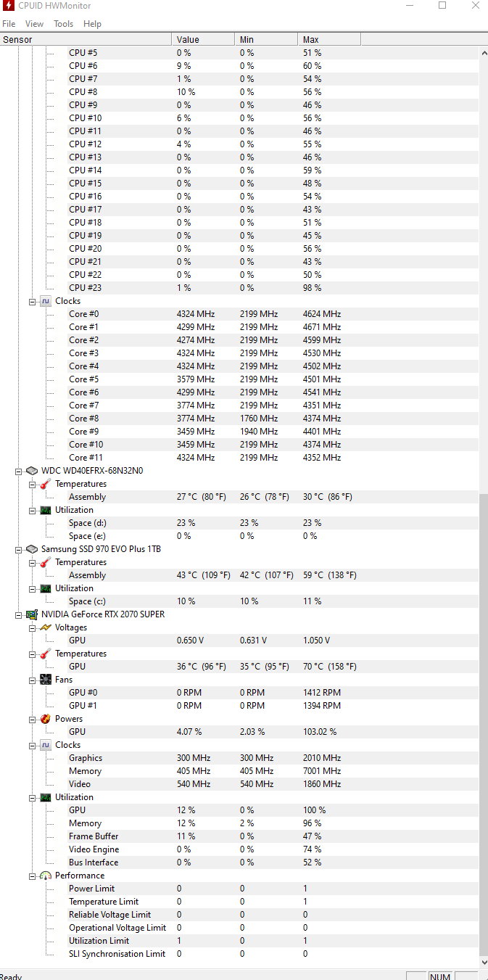
Task: Click the GPU Powers flame icon
Action: point(46,719)
